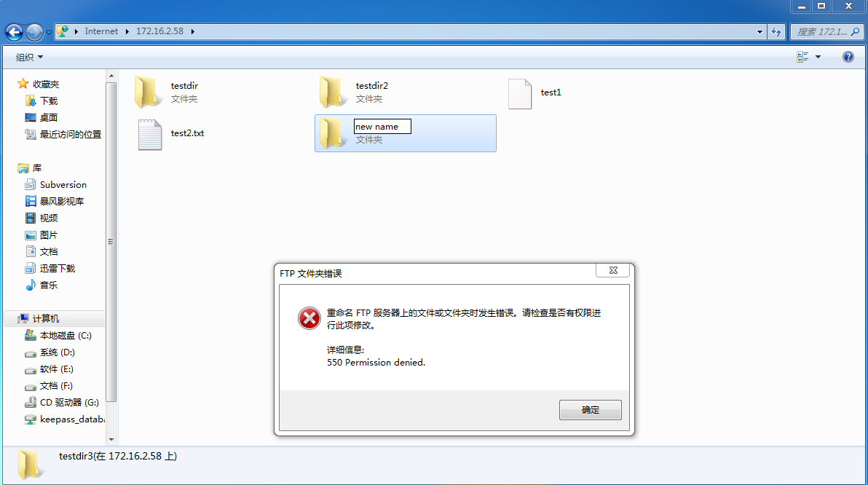Click the Internet breadcrumb segment
This screenshot has height=485, width=868.
(x=101, y=31)
